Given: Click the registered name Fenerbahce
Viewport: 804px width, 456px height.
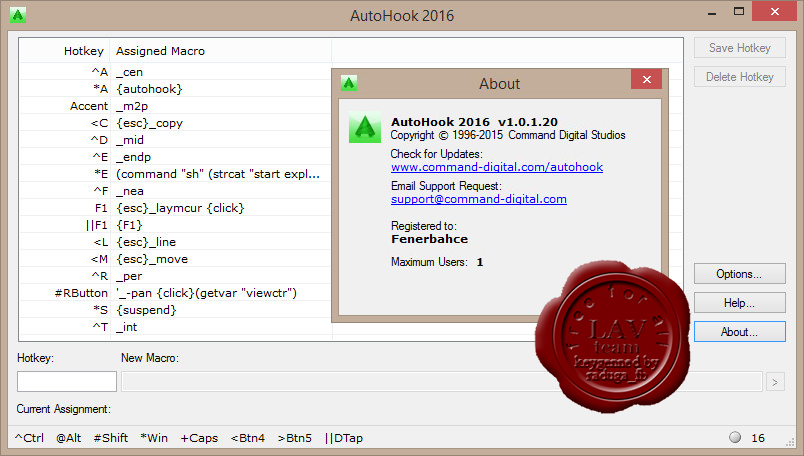Looking at the screenshot, I should click(x=429, y=239).
